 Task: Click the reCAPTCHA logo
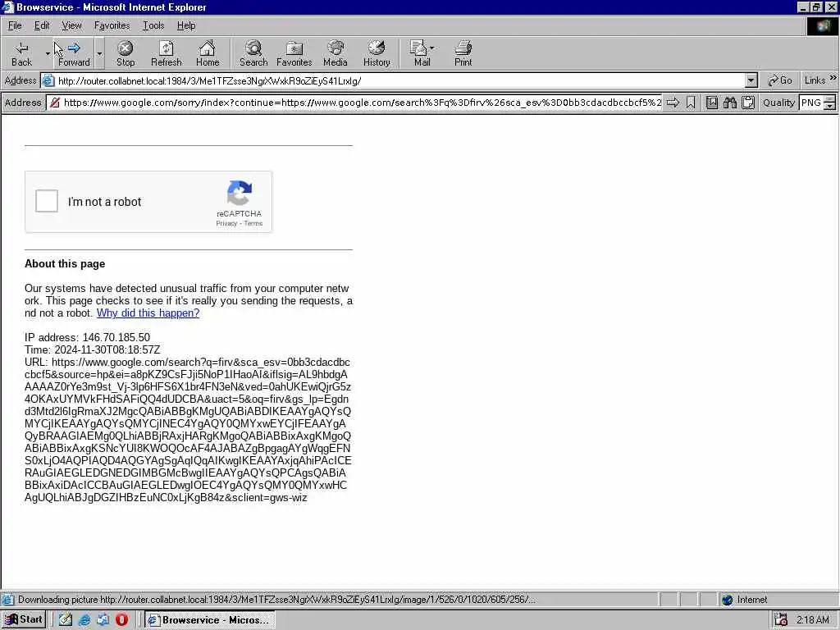(x=239, y=193)
